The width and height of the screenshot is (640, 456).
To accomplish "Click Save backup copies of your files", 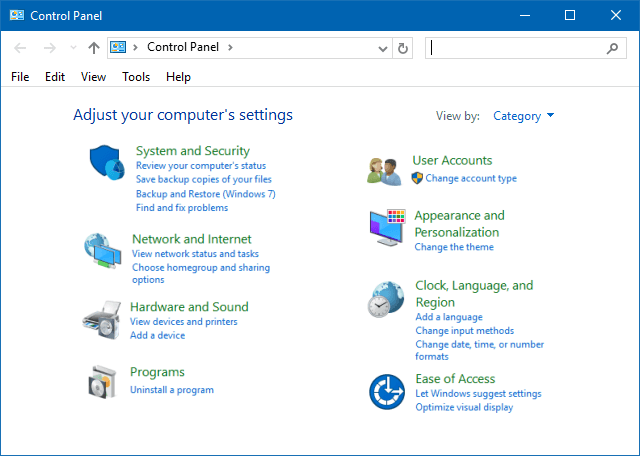I will [204, 179].
